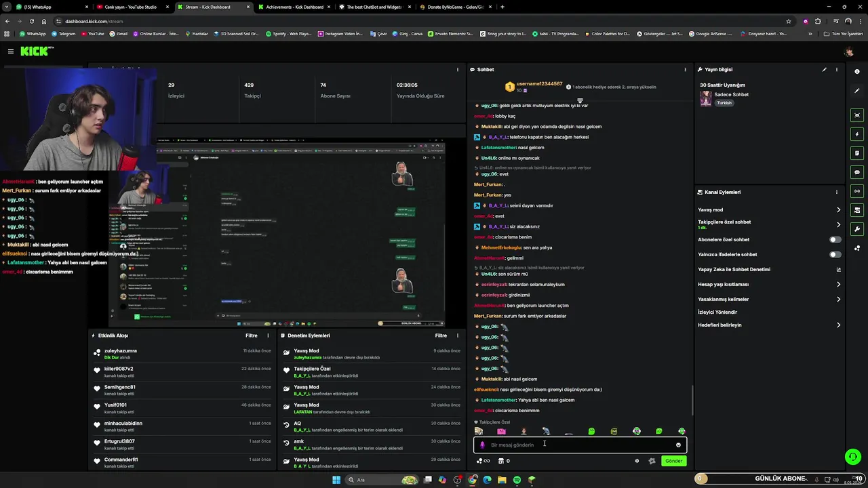Toggle the chat bubble icon in the right sidebar

(x=857, y=172)
